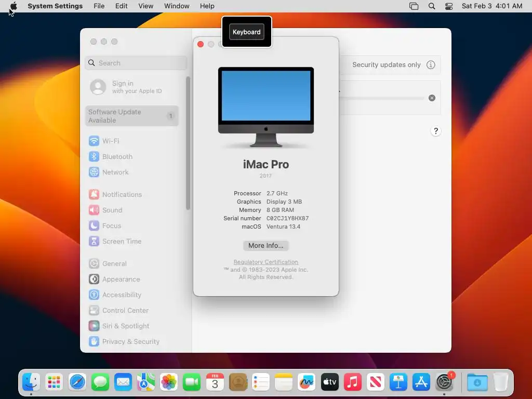Click the Privacy & Security icon
The width and height of the screenshot is (532, 399).
coord(94,341)
